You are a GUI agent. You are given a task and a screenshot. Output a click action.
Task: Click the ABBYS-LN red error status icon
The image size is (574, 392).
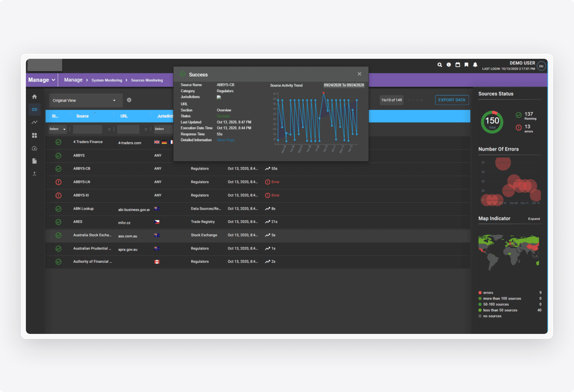[x=58, y=182]
